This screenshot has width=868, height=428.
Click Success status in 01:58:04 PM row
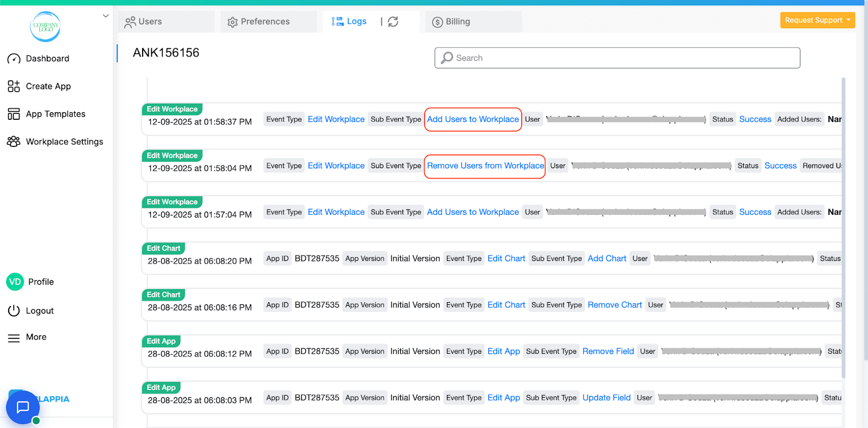pyautogui.click(x=781, y=166)
